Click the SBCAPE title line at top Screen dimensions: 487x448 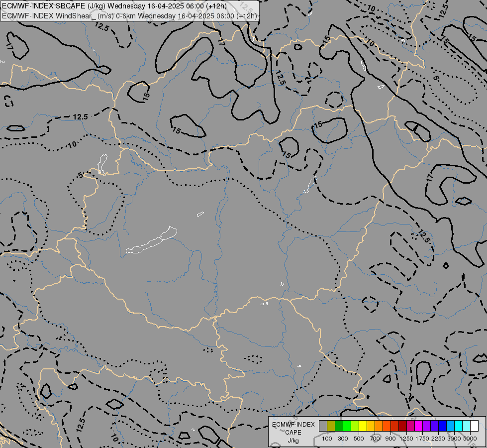(114, 6)
